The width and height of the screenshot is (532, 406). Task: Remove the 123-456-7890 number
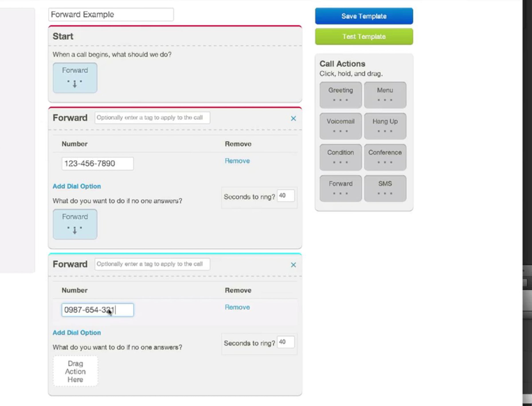[237, 161]
